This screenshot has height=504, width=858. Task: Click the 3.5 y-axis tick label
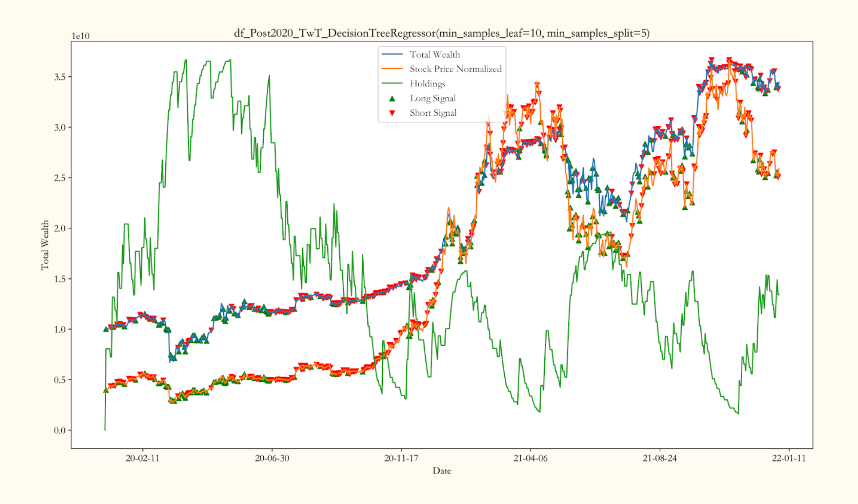point(60,77)
